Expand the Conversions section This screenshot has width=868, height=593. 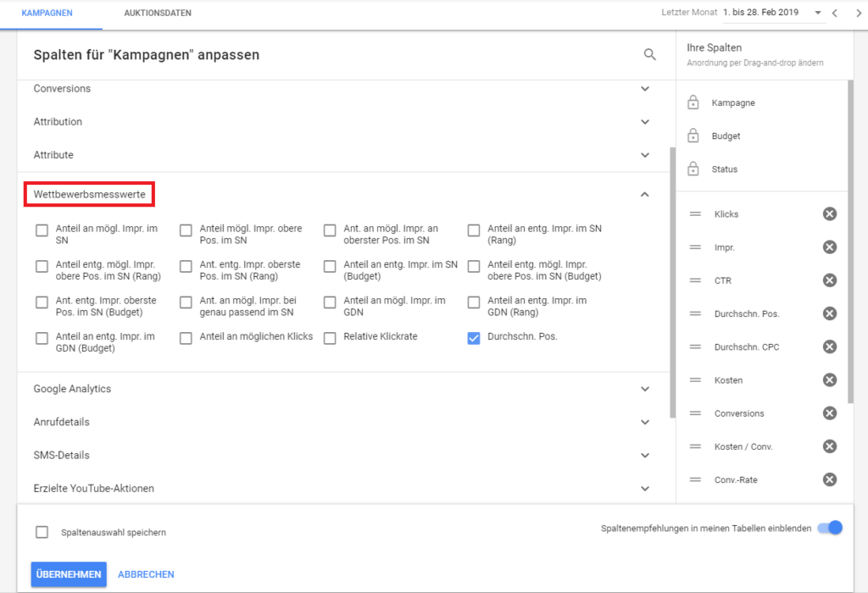[645, 88]
